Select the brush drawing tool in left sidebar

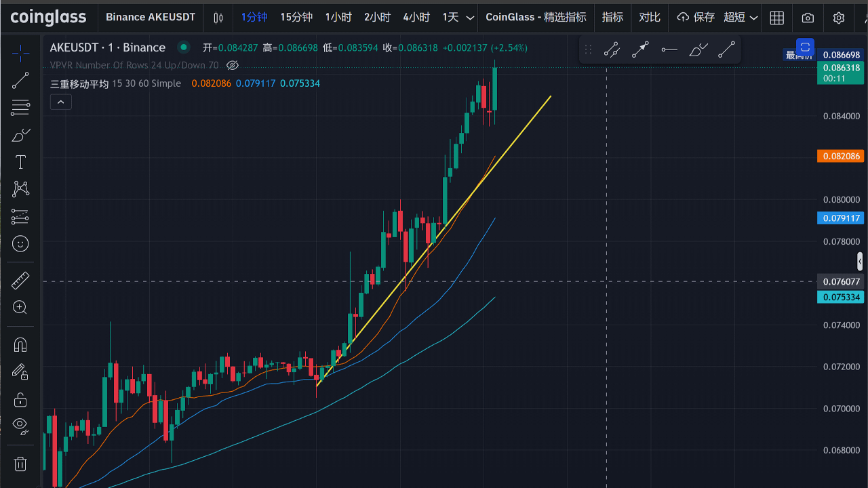coord(20,135)
